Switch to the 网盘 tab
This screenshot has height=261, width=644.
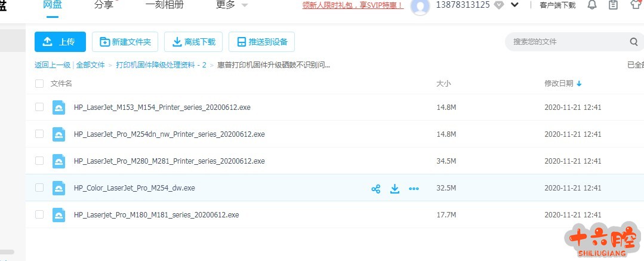(53, 5)
